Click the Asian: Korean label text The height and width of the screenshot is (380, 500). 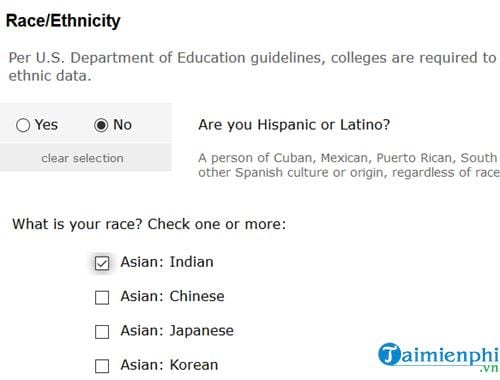point(169,365)
